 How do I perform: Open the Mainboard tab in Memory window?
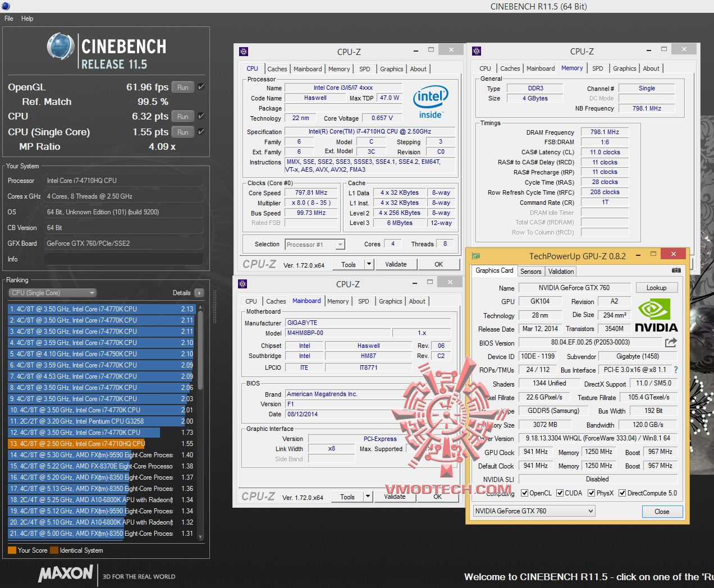pos(541,68)
